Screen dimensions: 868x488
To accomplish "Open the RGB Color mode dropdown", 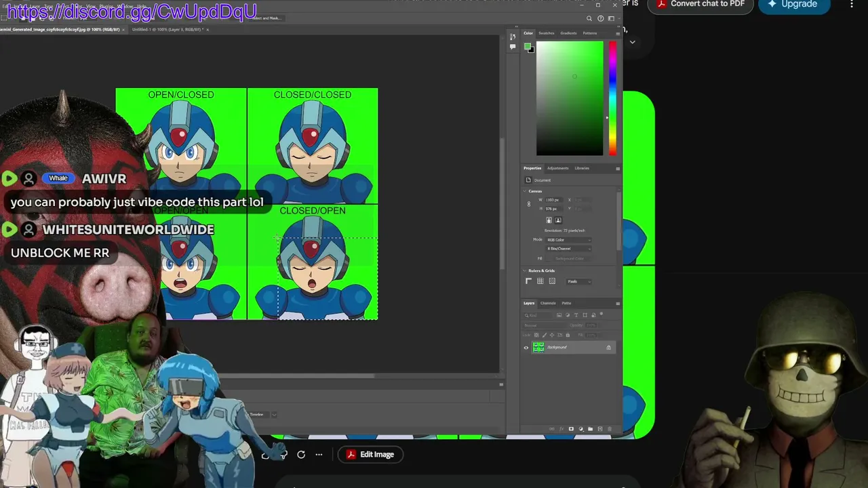I will (x=568, y=240).
